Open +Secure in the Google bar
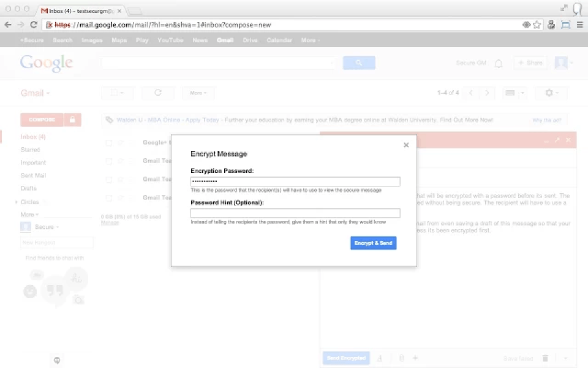This screenshot has height=368, width=588. click(32, 40)
